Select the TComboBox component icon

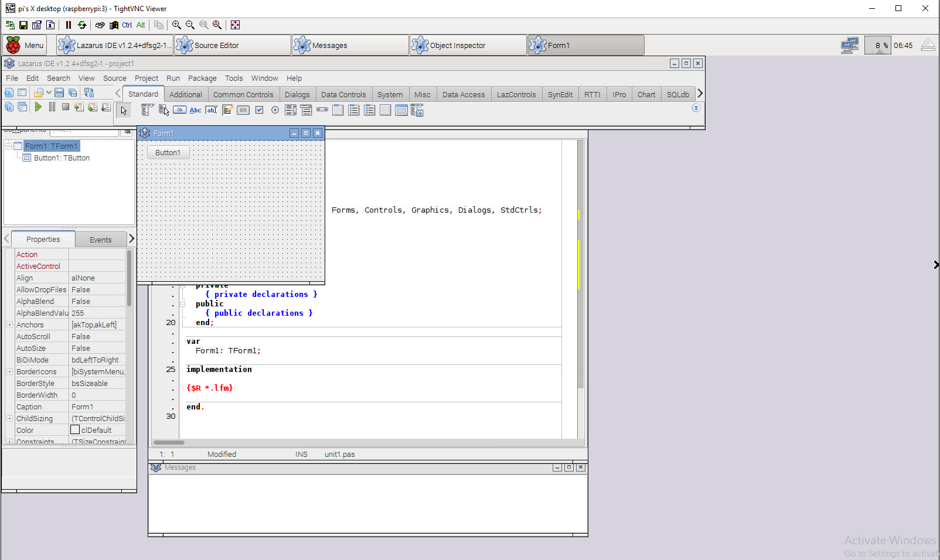pyautogui.click(x=306, y=110)
